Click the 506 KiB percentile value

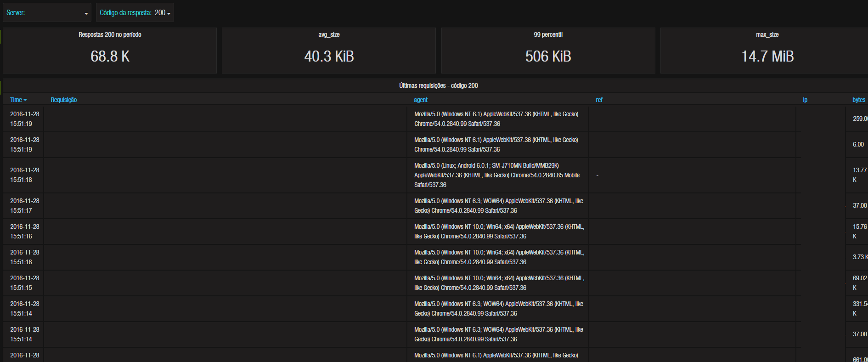pos(548,57)
